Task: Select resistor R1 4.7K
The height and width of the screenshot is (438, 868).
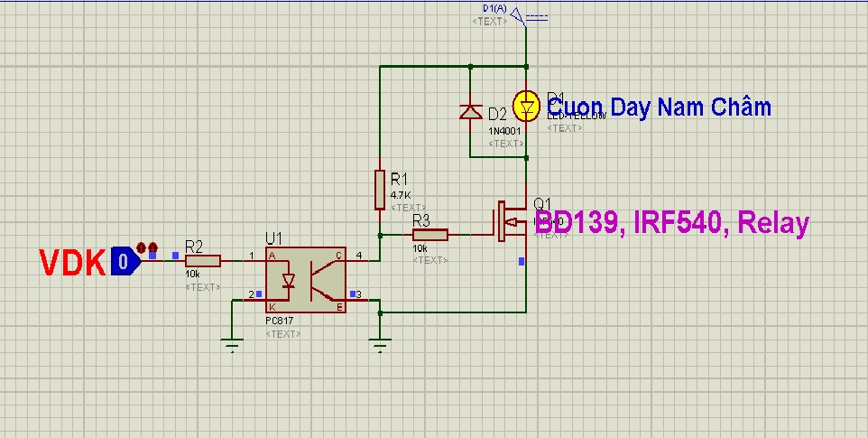Action: point(380,190)
